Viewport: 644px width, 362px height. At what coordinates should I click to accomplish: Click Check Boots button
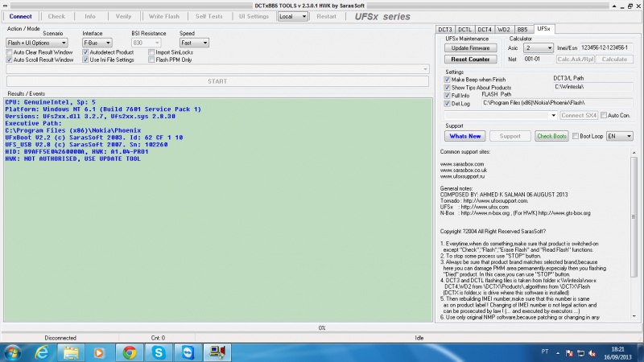click(x=551, y=136)
